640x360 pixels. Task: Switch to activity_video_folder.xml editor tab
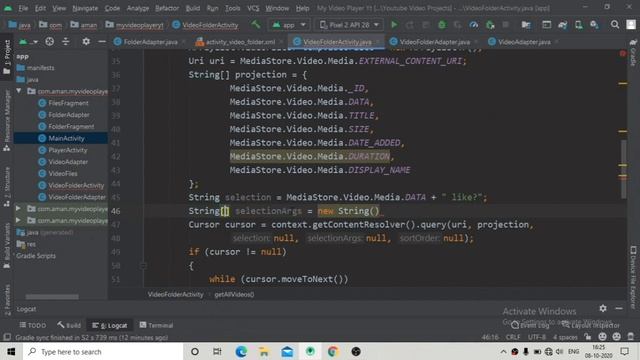tap(240, 42)
